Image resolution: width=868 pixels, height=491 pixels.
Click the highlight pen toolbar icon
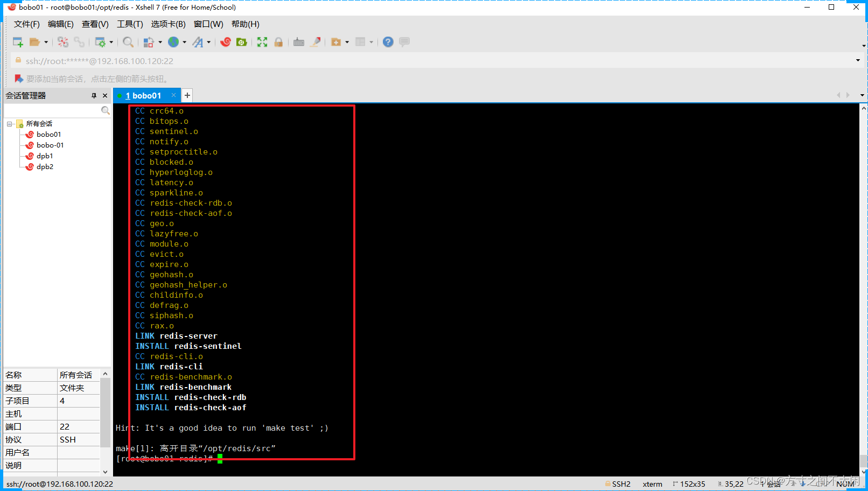(316, 41)
